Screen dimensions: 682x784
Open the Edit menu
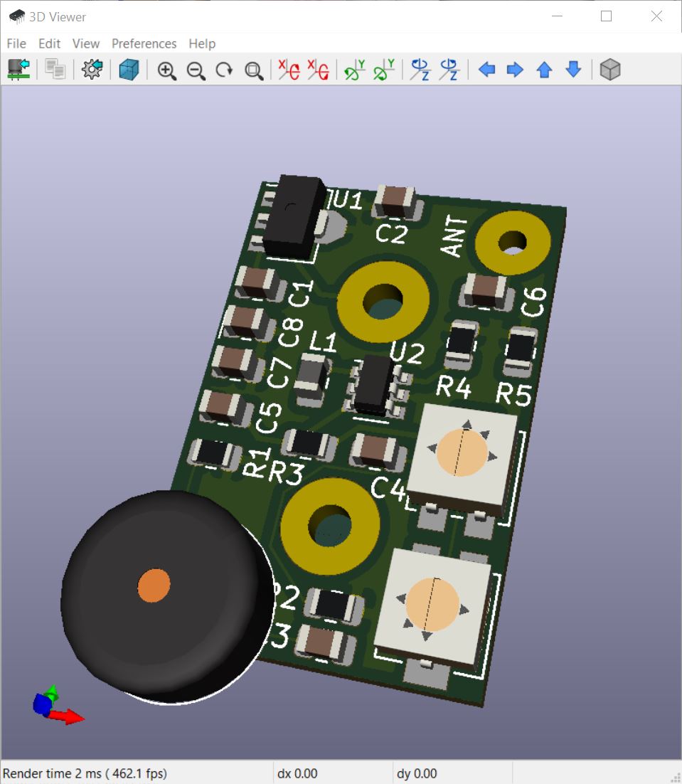point(50,43)
